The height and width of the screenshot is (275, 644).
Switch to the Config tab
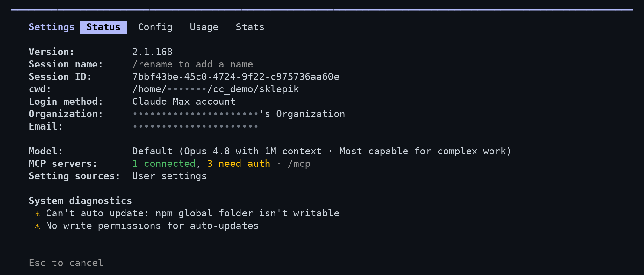click(x=155, y=27)
